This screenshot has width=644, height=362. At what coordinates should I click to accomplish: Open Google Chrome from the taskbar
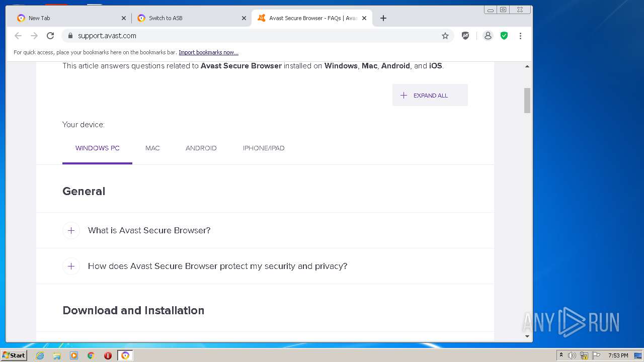[x=91, y=355]
